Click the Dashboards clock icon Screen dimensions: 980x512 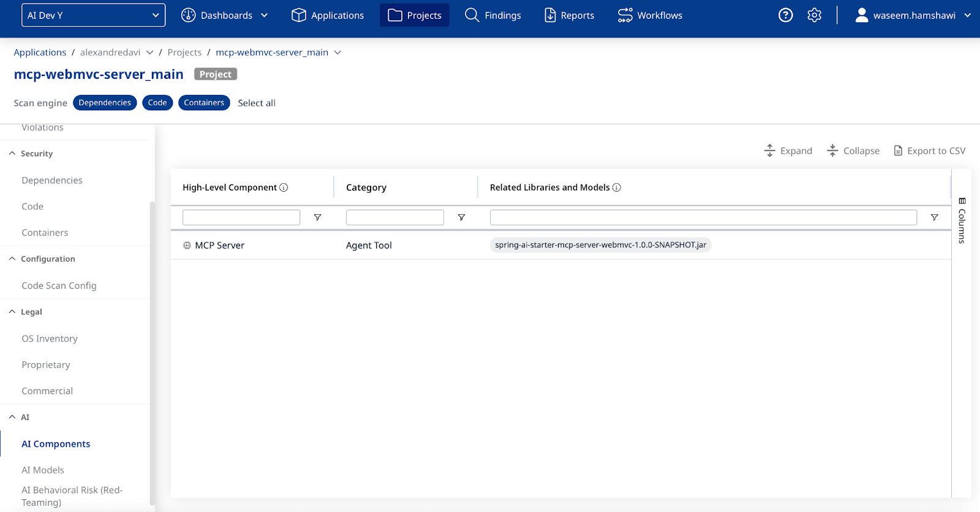click(x=189, y=15)
